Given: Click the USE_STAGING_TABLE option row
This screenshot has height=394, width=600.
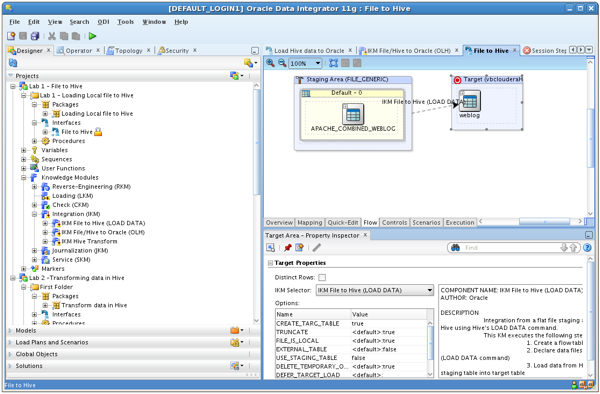Looking at the screenshot, I should 351,358.
